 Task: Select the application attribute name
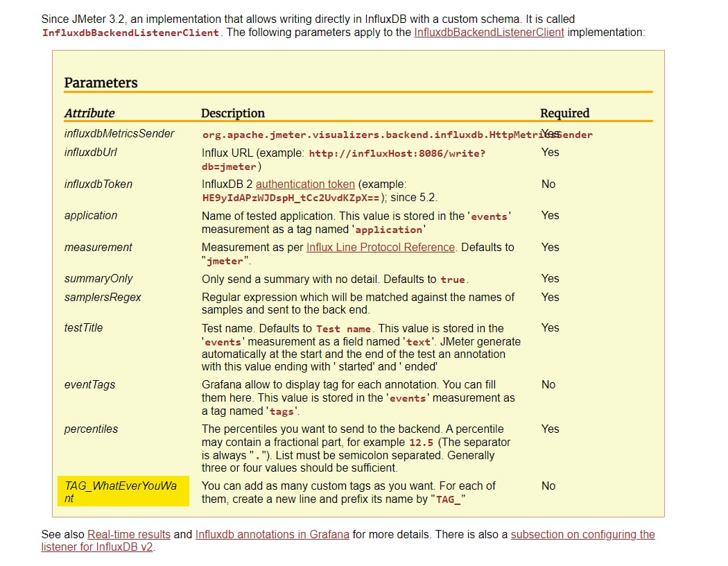91,216
